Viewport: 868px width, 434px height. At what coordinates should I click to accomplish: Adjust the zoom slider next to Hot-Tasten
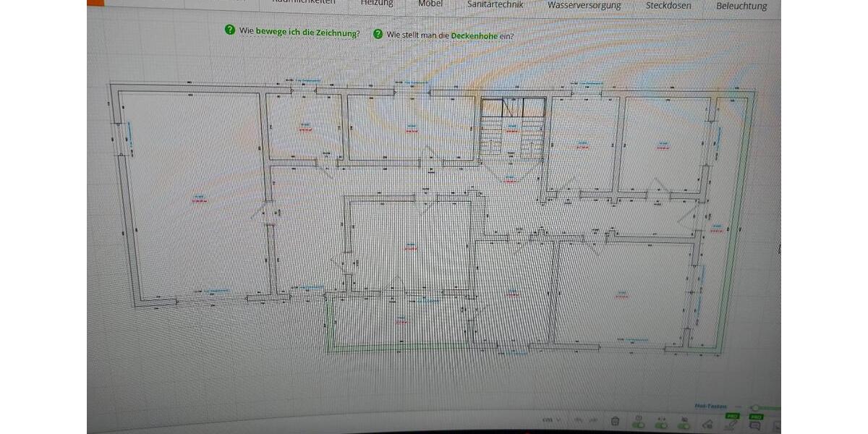point(755,407)
